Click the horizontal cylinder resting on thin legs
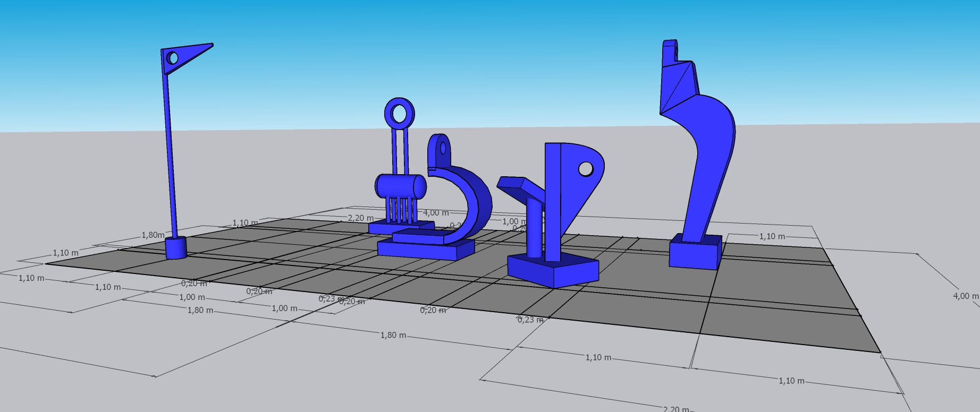The width and height of the screenshot is (980, 412). [401, 186]
